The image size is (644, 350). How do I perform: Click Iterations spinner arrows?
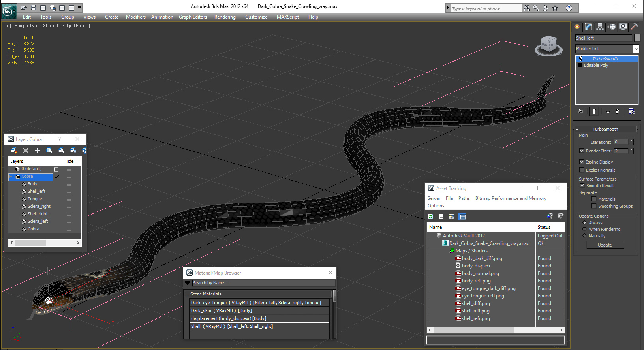[x=631, y=142]
